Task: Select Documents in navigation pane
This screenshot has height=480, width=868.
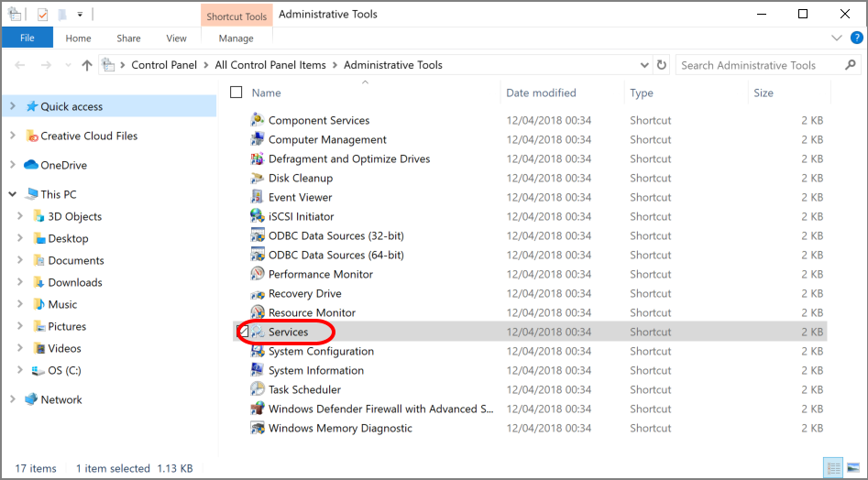Action: pos(76,260)
